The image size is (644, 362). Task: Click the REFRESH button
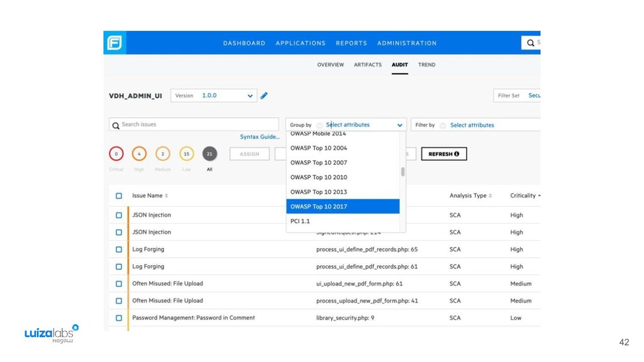coord(444,154)
